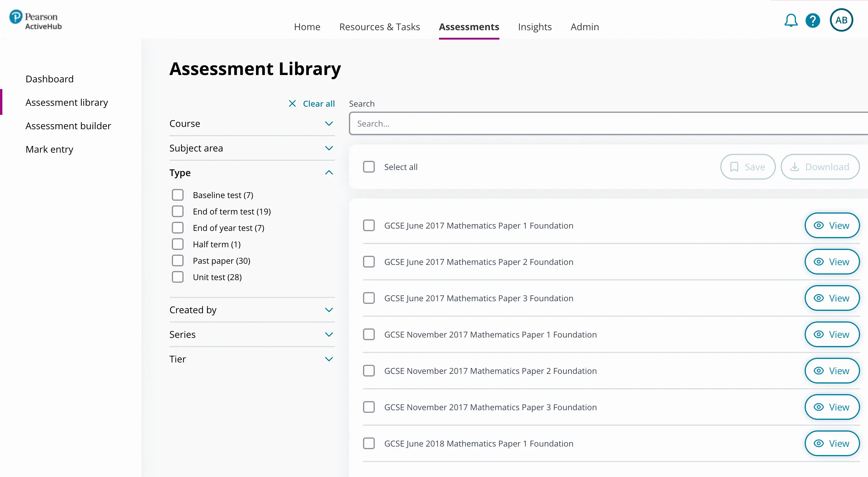The height and width of the screenshot is (477, 868).
Task: Check the Past paper (30) filter
Action: (x=178, y=260)
